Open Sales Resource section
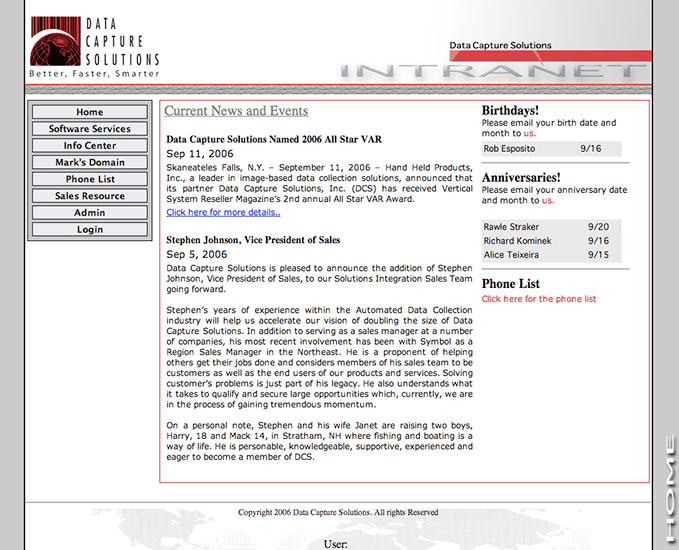The image size is (679, 550). pyautogui.click(x=90, y=196)
